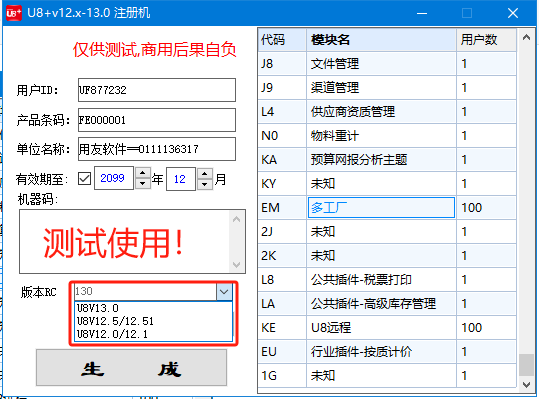Click user count 100 in KE row
The image size is (539, 399).
click(x=486, y=328)
